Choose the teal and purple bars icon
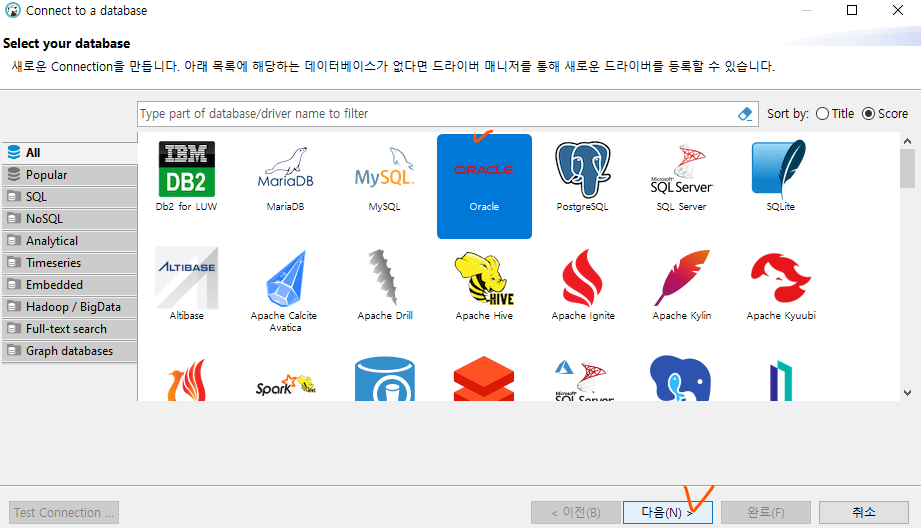The image size is (921, 528). [x=781, y=381]
